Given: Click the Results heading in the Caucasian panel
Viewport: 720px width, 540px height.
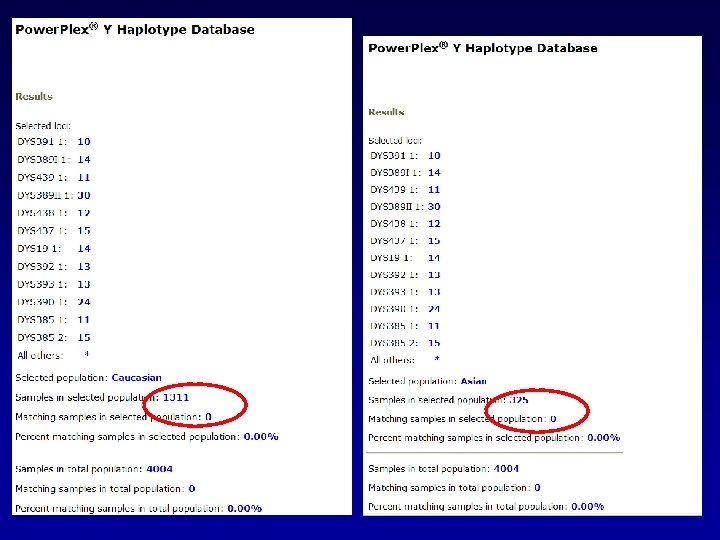Looking at the screenshot, I should point(34,96).
